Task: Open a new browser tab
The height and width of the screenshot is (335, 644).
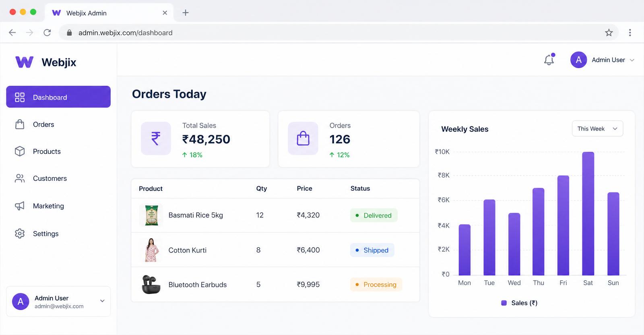Action: pyautogui.click(x=186, y=13)
